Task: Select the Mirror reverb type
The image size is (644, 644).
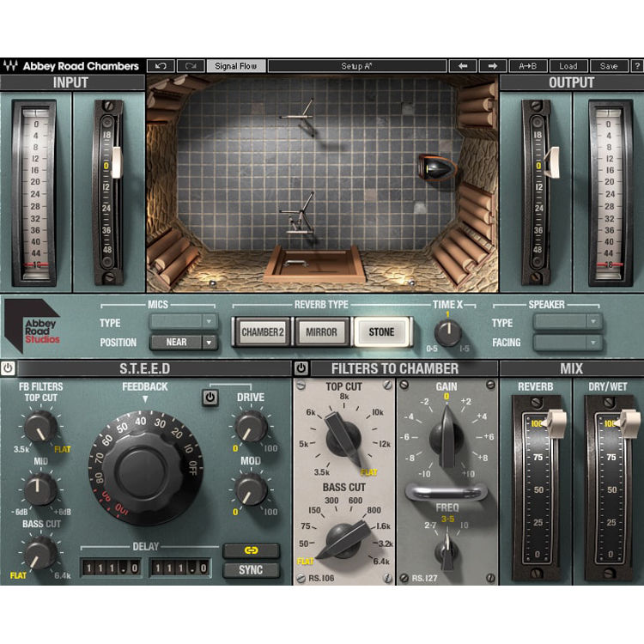Action: click(x=322, y=331)
